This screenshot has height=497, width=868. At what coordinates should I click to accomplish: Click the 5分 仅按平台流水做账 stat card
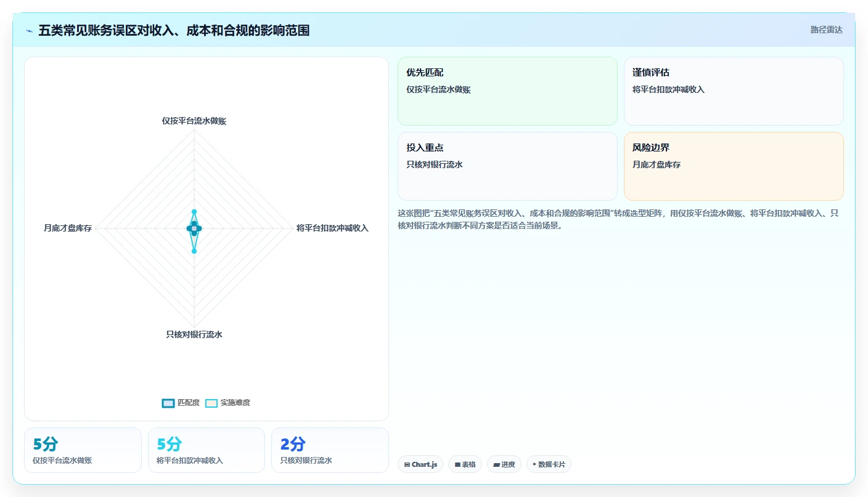tap(83, 450)
